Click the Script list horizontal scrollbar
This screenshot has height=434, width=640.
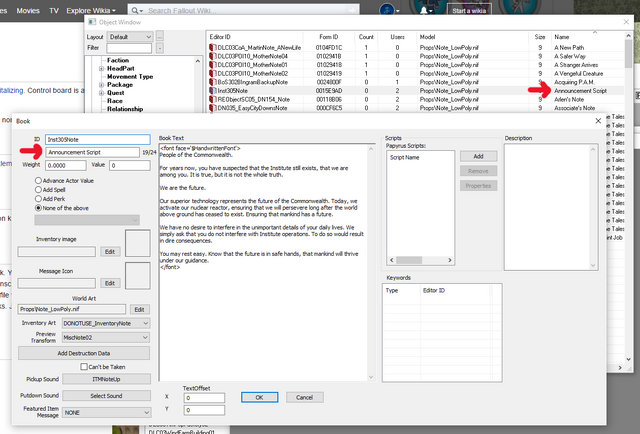(421, 260)
